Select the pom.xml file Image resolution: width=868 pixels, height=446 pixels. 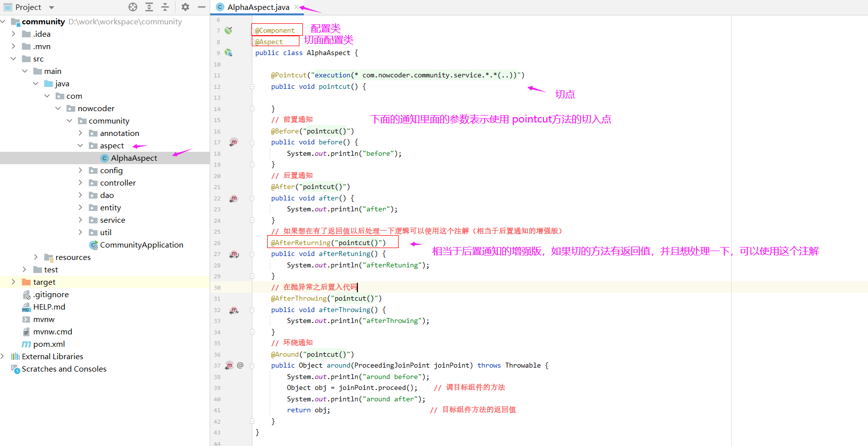49,344
